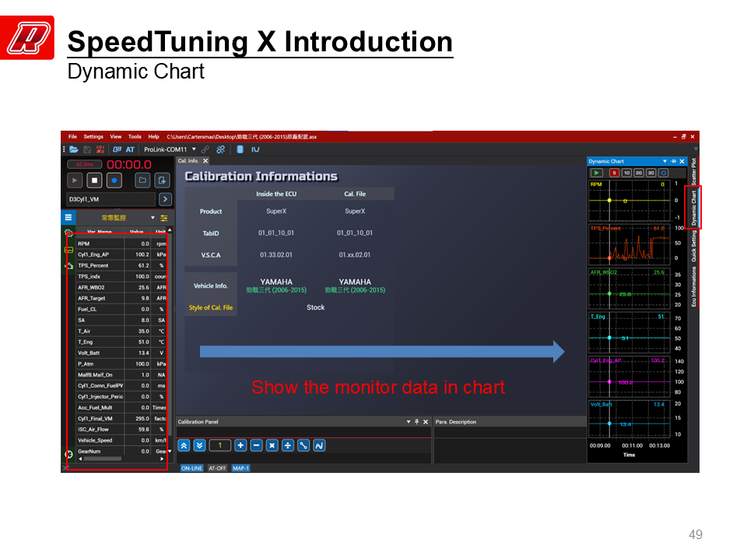The height and width of the screenshot is (560, 747).
Task: Click the Dynamic Chart refresh icon
Action: point(663,173)
